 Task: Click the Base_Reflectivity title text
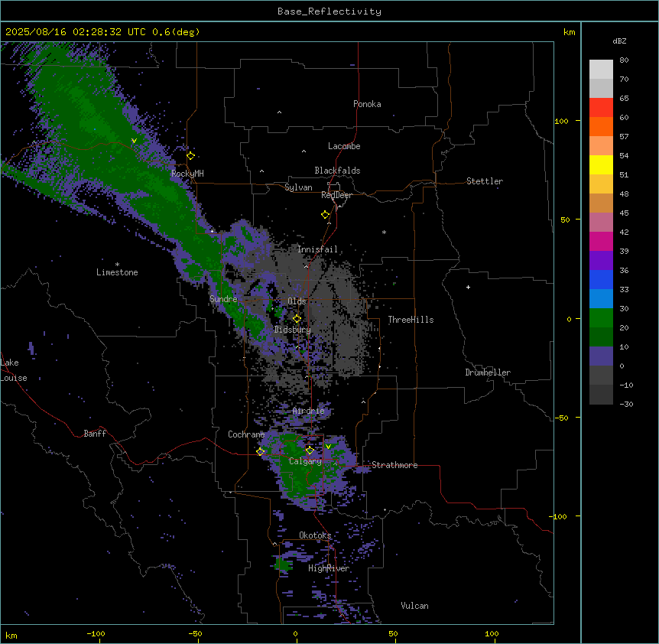pyautogui.click(x=329, y=11)
